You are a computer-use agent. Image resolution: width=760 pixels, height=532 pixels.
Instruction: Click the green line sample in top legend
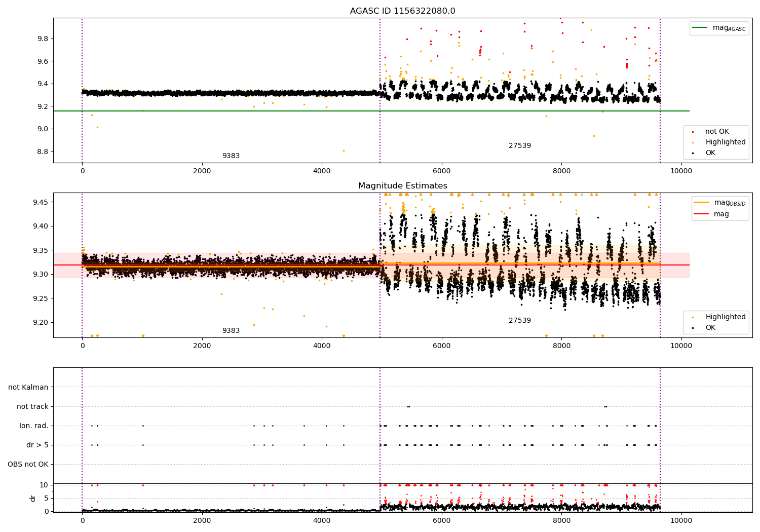coord(701,28)
